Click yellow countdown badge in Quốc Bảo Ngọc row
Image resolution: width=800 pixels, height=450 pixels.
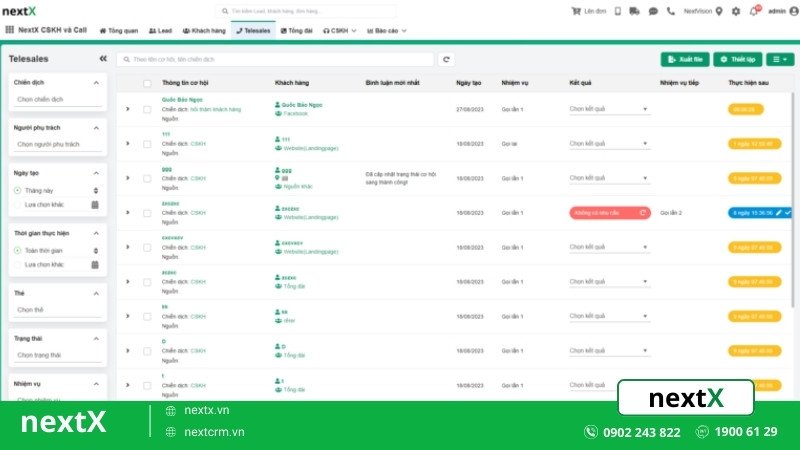(745, 109)
